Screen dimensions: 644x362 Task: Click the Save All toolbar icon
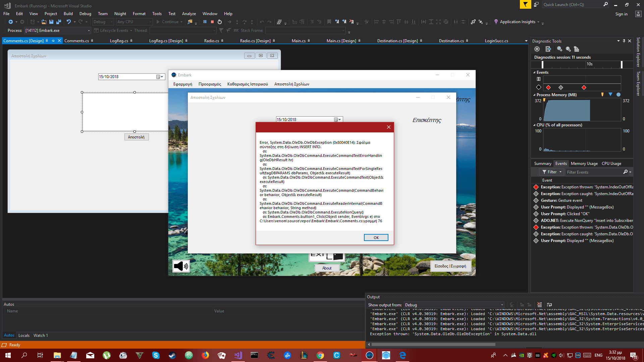(59, 22)
